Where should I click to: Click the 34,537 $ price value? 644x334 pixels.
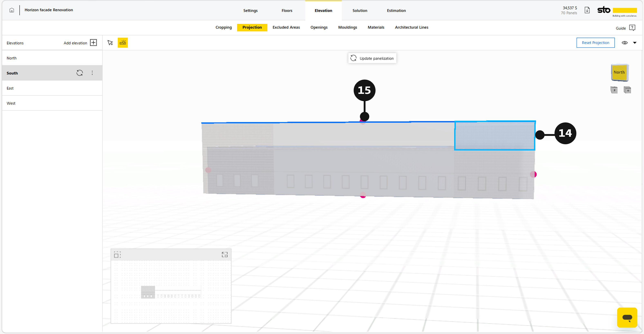click(x=570, y=8)
